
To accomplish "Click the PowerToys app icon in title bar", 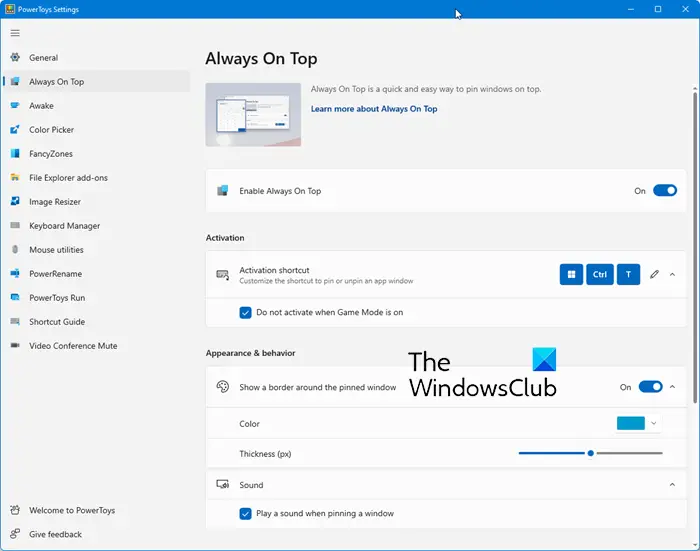I will [x=10, y=9].
